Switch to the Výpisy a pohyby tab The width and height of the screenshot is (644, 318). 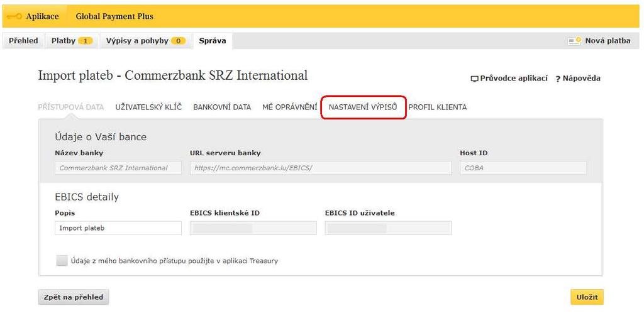pos(146,41)
